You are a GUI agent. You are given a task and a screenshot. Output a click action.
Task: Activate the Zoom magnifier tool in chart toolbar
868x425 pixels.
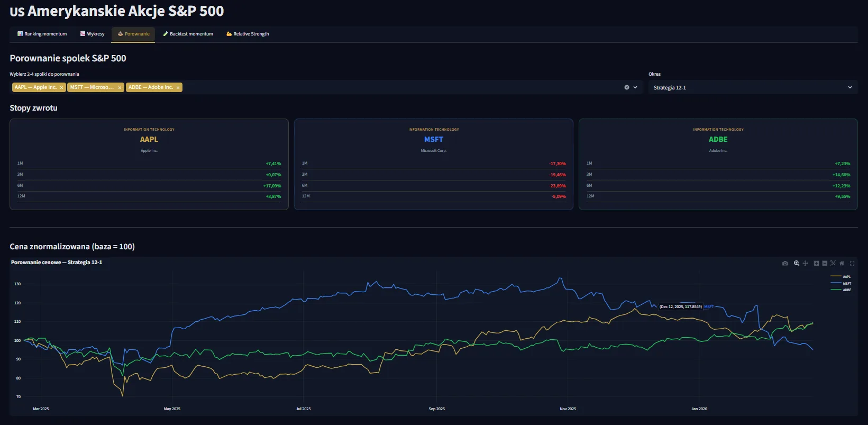797,263
